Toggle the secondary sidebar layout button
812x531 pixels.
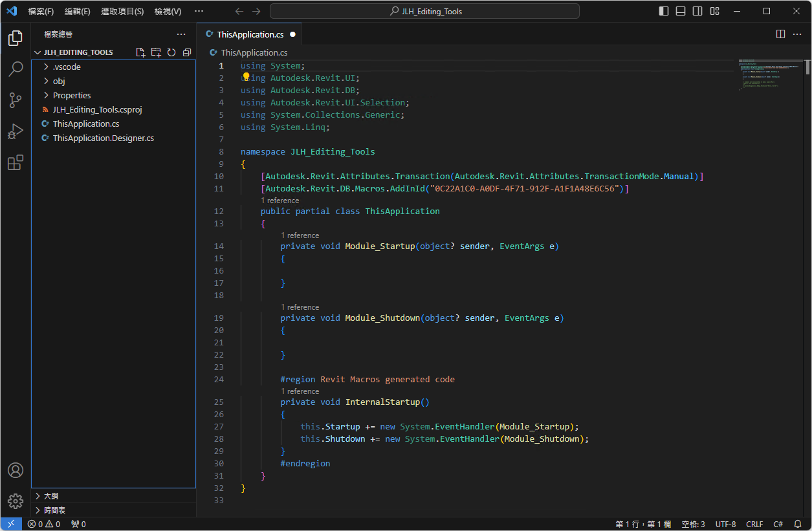[x=697, y=11]
